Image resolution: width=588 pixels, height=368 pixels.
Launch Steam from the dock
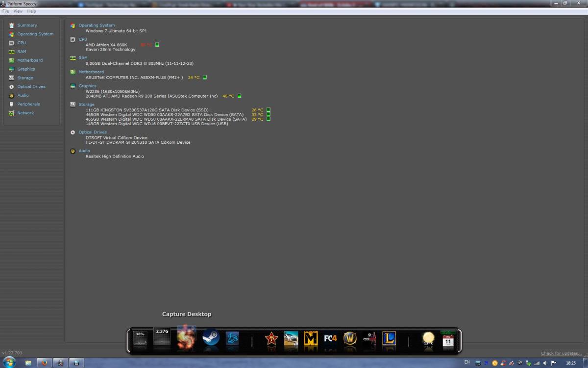click(211, 338)
